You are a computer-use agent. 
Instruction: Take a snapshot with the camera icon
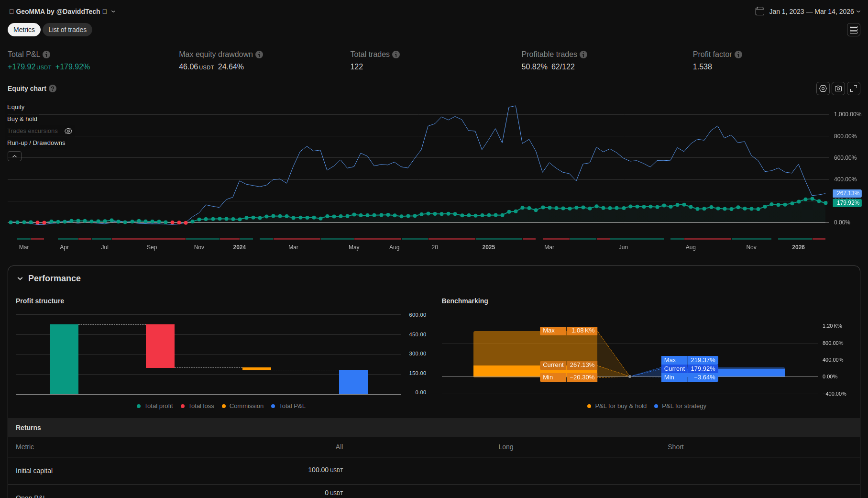point(838,89)
